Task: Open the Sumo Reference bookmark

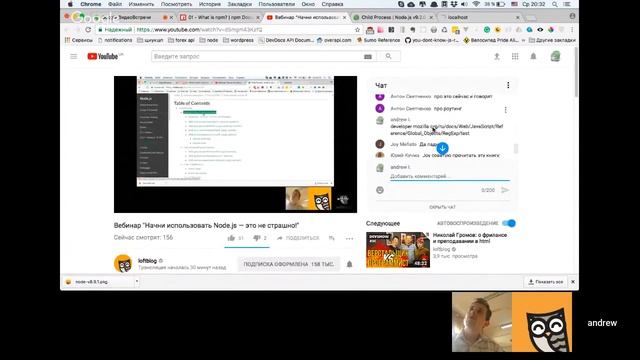Action: point(378,40)
